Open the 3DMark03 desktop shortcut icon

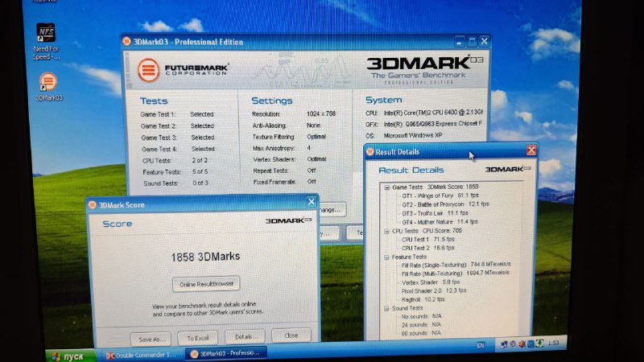pos(48,87)
